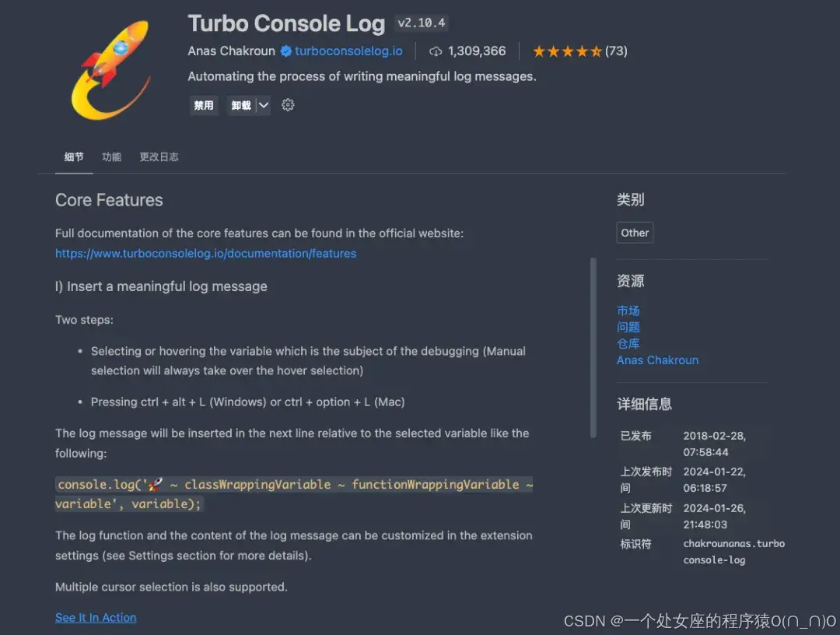The width and height of the screenshot is (840, 635).
Task: Click the Turbo Console Log rocket logo
Action: [111, 68]
